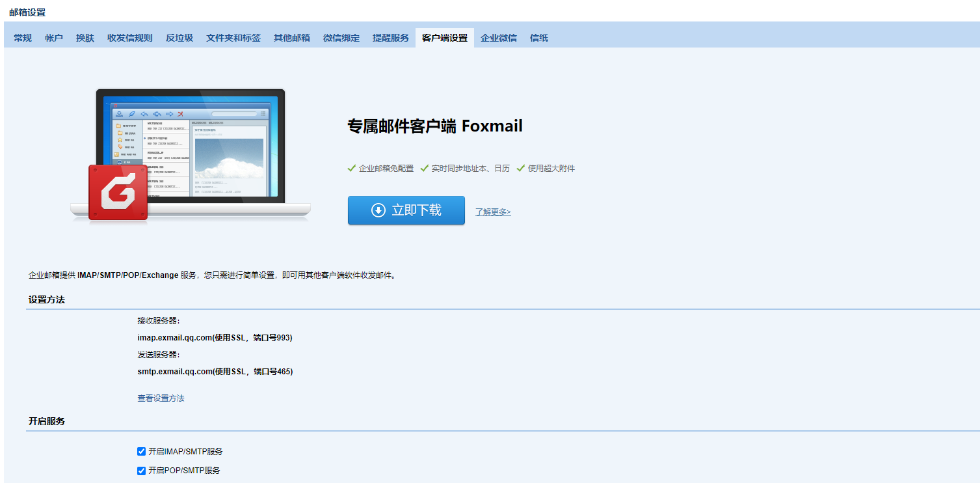Toggle the 开启POP/SMTP服务 checkbox
The height and width of the screenshot is (483, 980).
pyautogui.click(x=141, y=470)
